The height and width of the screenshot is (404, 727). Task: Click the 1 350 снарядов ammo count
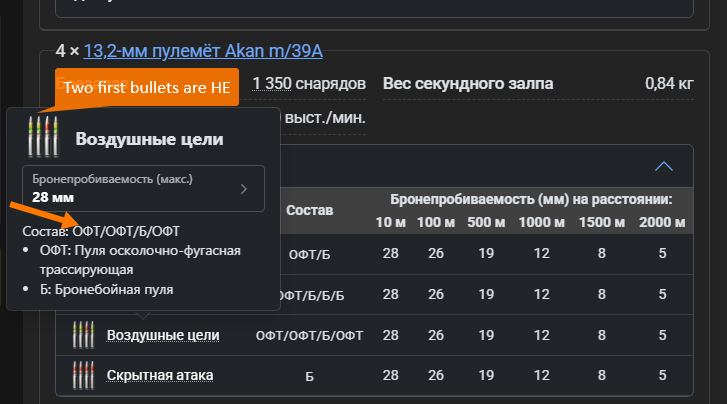[x=309, y=82]
